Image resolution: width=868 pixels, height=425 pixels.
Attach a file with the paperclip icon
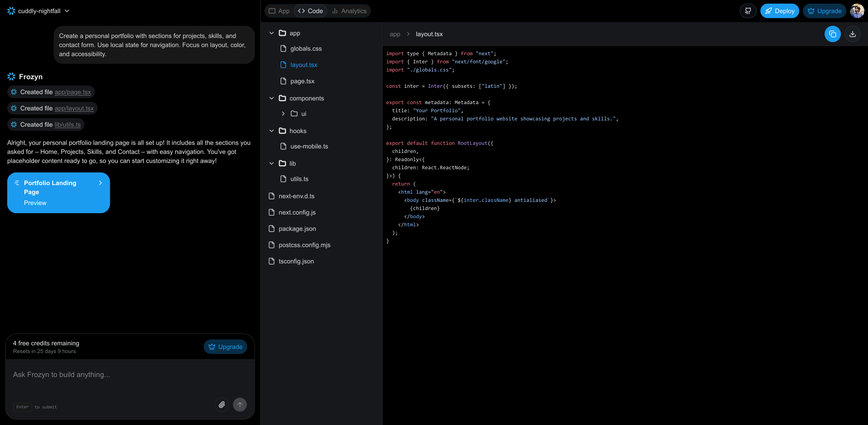coord(222,405)
